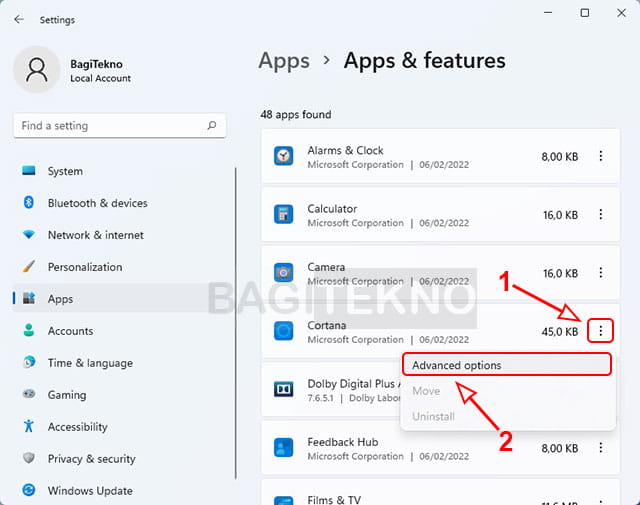Viewport: 640px width, 505px height.
Task: Select the Calculator app name
Action: (x=332, y=209)
